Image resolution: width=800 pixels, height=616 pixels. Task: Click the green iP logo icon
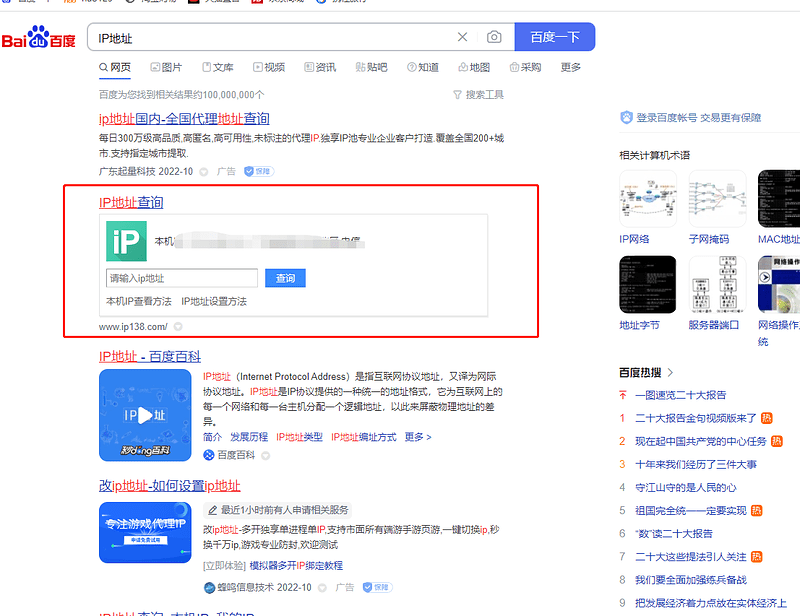[127, 241]
